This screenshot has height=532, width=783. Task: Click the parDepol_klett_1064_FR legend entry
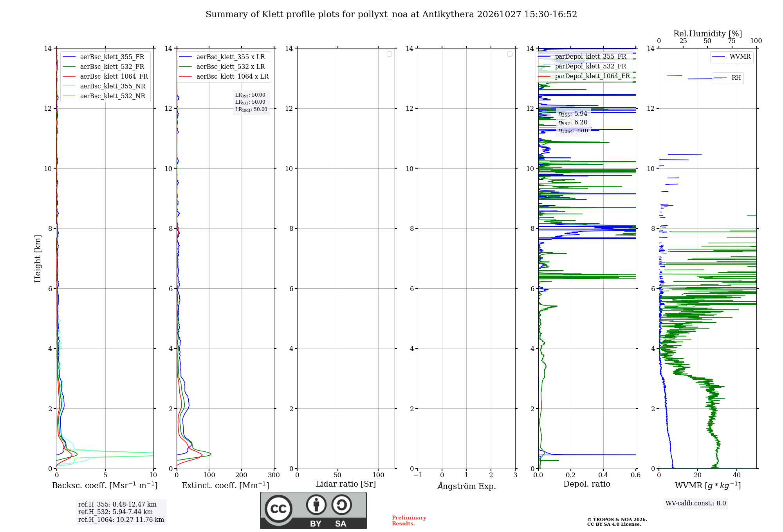pyautogui.click(x=584, y=76)
